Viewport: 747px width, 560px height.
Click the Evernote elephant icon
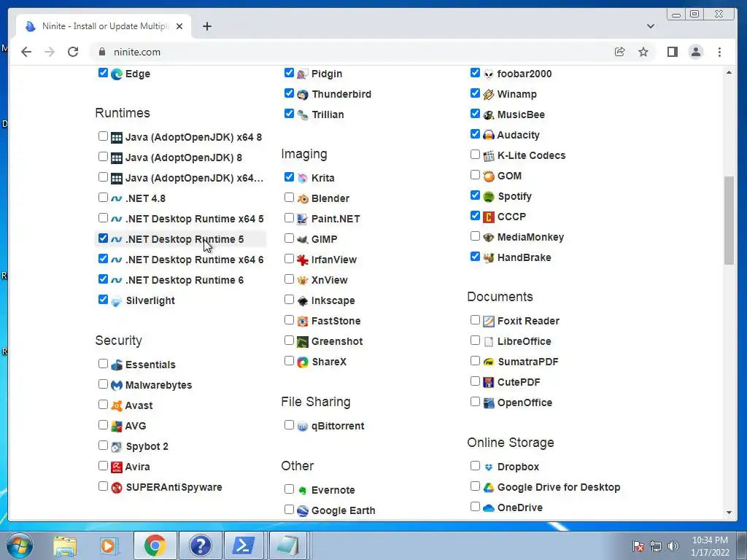pos(303,491)
